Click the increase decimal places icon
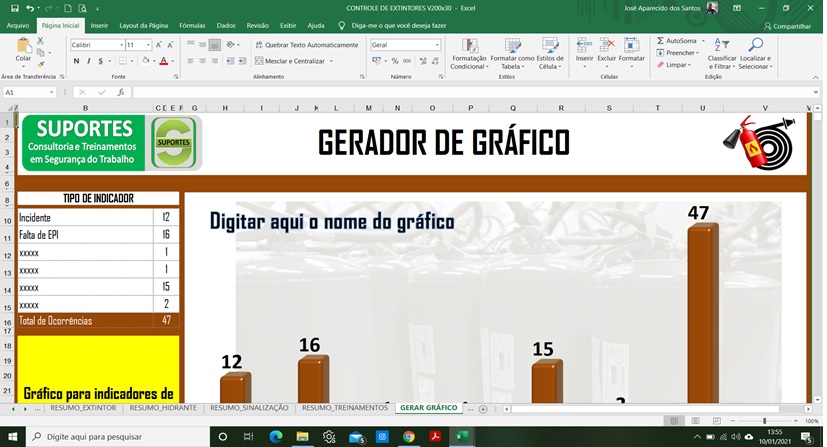Viewport: 827px width, 447px height. [423, 61]
